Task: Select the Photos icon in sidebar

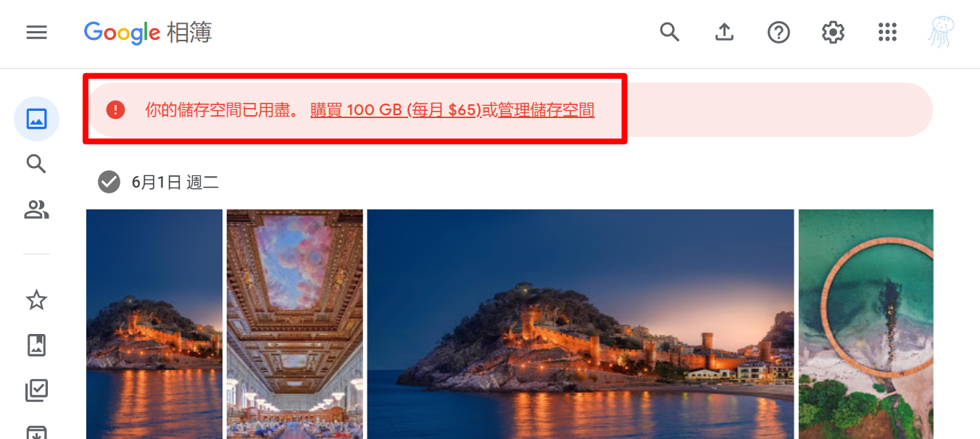Action: pyautogui.click(x=36, y=118)
